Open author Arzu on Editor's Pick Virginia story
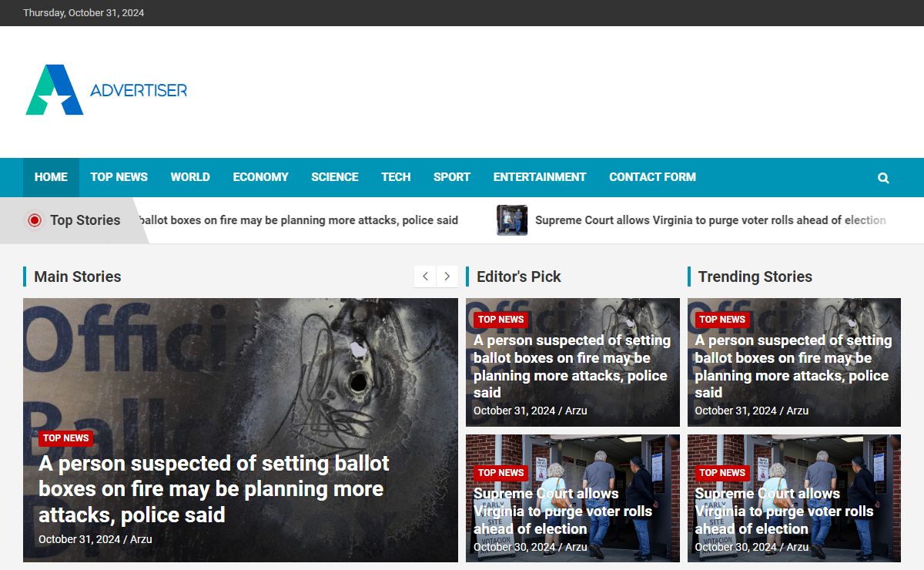This screenshot has height=570, width=924. coord(576,547)
